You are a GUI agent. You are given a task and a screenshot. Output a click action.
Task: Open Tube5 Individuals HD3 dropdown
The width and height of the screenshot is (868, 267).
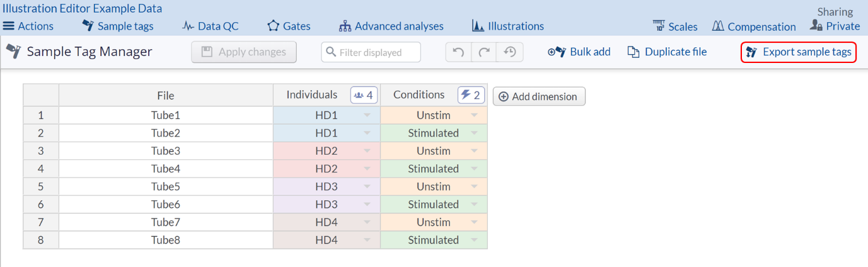tap(367, 187)
